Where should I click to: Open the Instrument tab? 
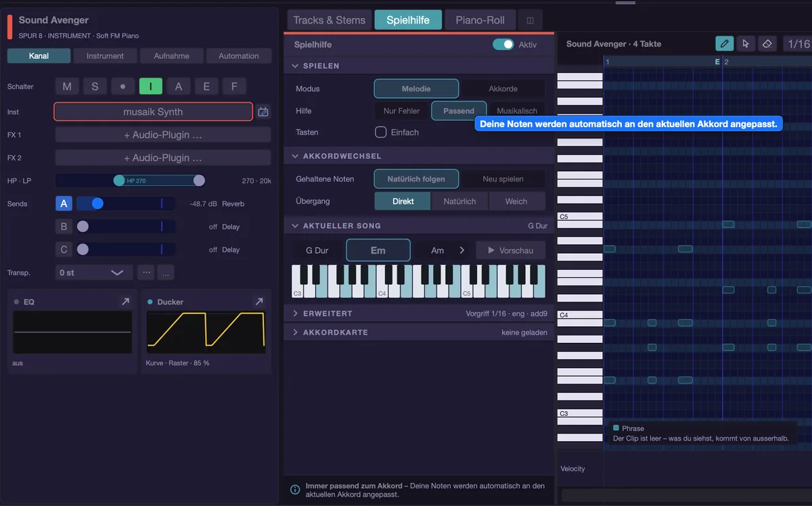[105, 56]
